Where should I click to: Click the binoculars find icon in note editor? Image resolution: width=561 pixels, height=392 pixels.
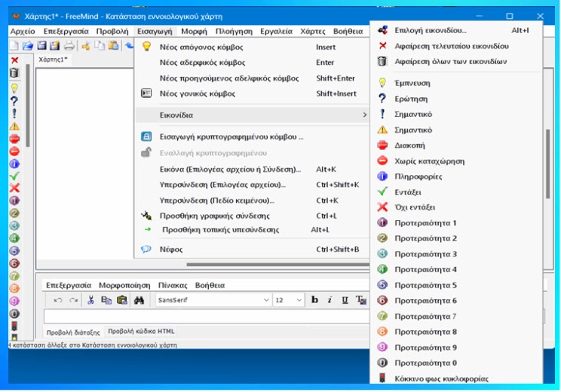(139, 300)
